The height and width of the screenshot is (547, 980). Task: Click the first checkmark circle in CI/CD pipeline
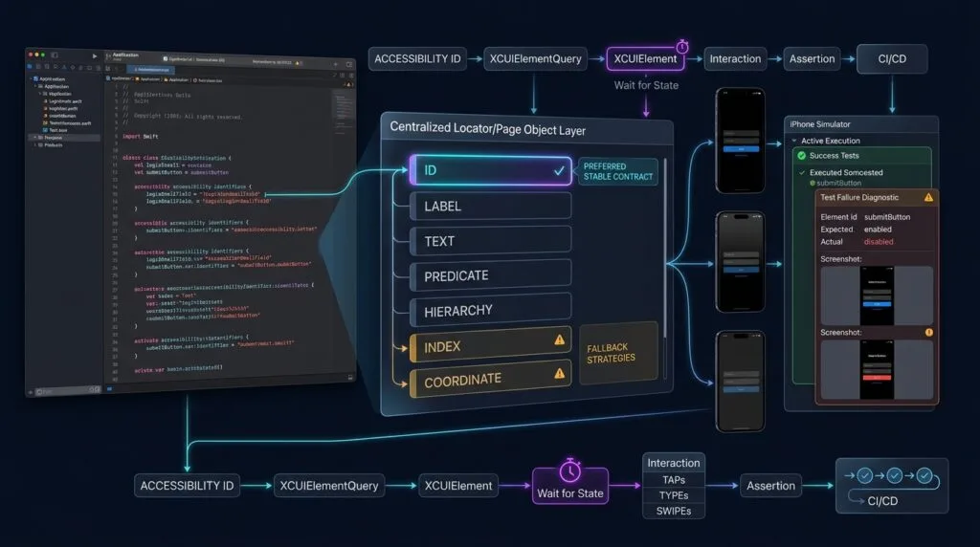coord(864,476)
